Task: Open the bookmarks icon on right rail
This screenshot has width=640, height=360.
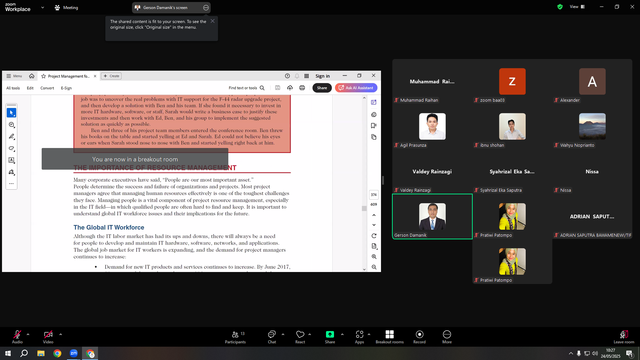Action: 373,126
